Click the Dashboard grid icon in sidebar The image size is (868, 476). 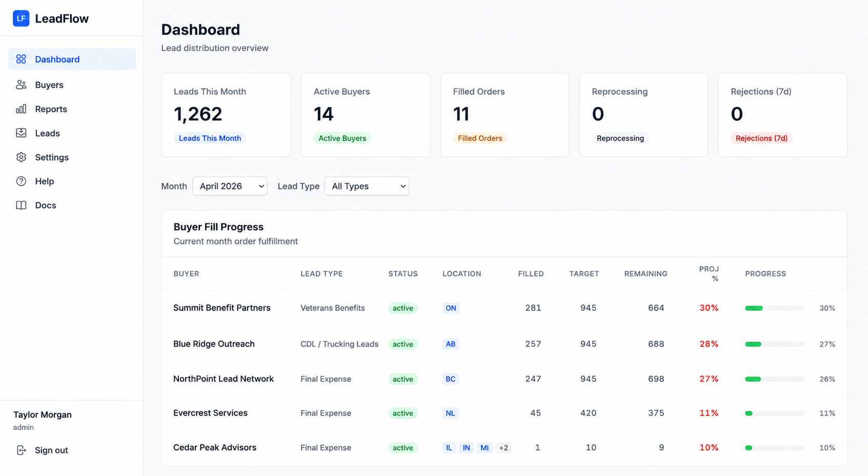(21, 59)
